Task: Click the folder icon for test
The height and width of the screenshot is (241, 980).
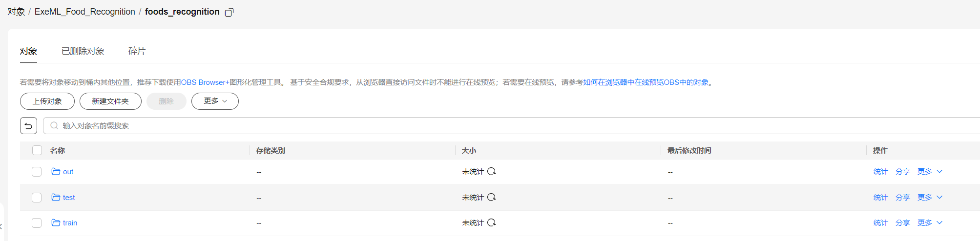Action: pyautogui.click(x=56, y=198)
